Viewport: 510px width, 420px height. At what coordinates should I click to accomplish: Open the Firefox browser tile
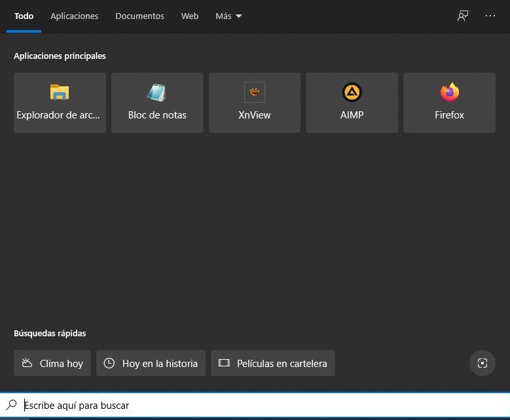click(x=449, y=103)
